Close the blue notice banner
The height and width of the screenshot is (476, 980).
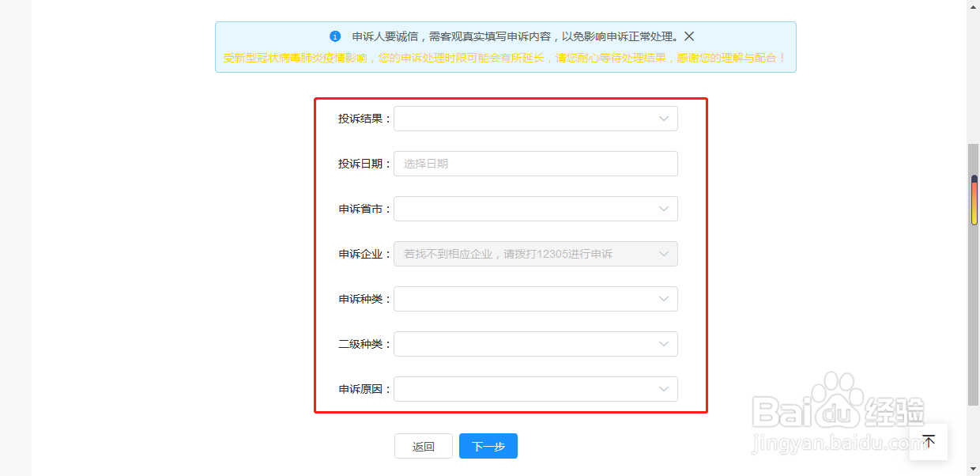tap(689, 36)
